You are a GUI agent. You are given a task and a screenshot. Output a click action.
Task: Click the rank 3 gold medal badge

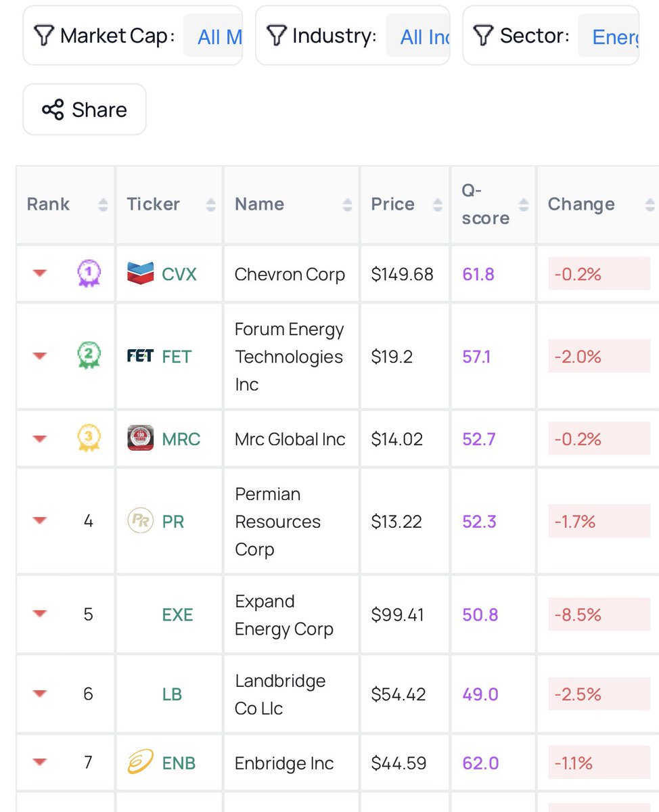coord(89,439)
